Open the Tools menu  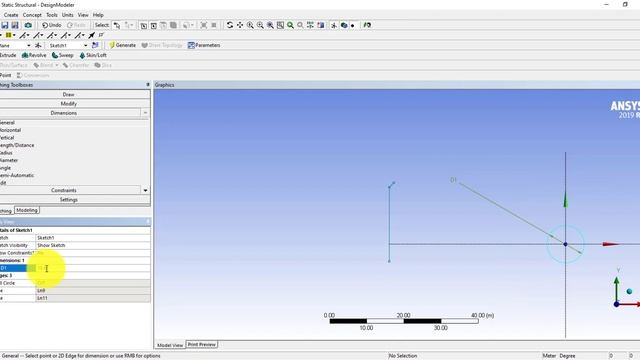(52, 15)
